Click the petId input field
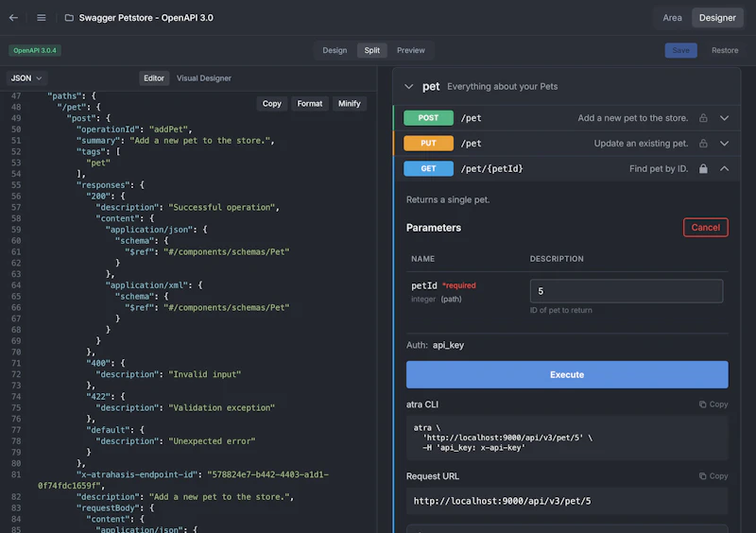This screenshot has height=533, width=756. coord(627,291)
